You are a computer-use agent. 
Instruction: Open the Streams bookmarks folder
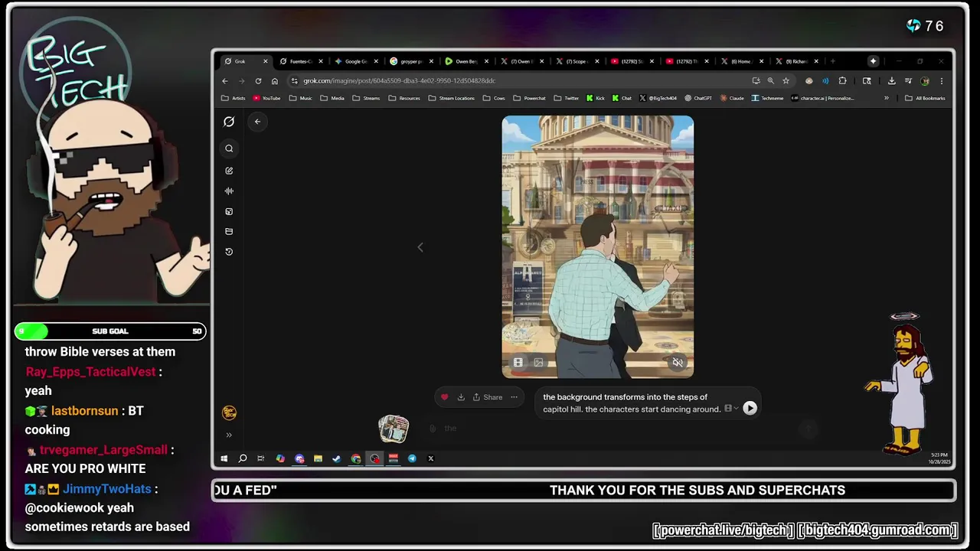(366, 98)
